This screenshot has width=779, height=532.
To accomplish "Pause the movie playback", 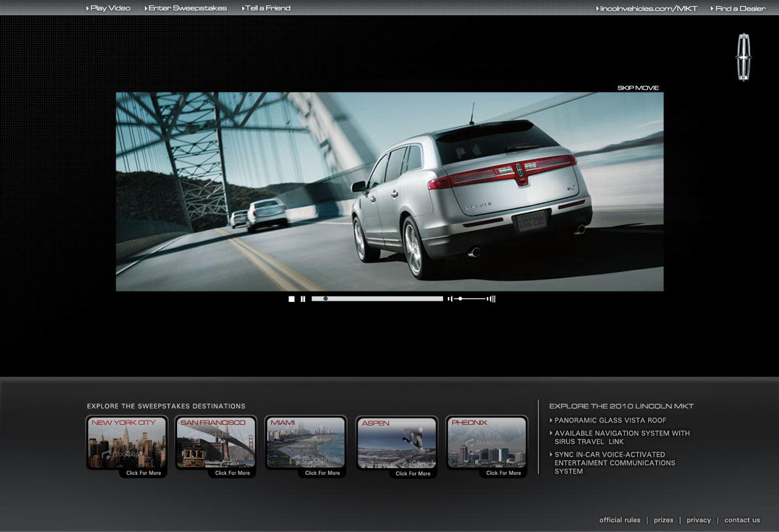I will pyautogui.click(x=302, y=299).
